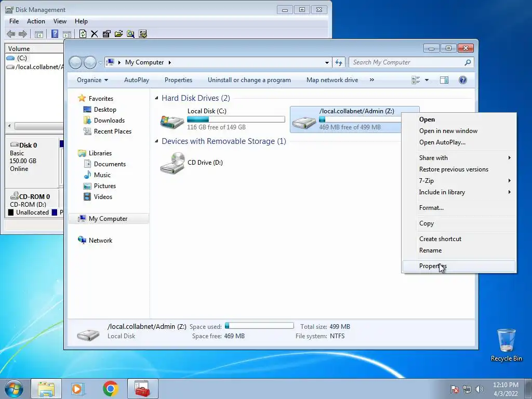Open the Organize dropdown menu
532x399 pixels.
pyautogui.click(x=92, y=80)
